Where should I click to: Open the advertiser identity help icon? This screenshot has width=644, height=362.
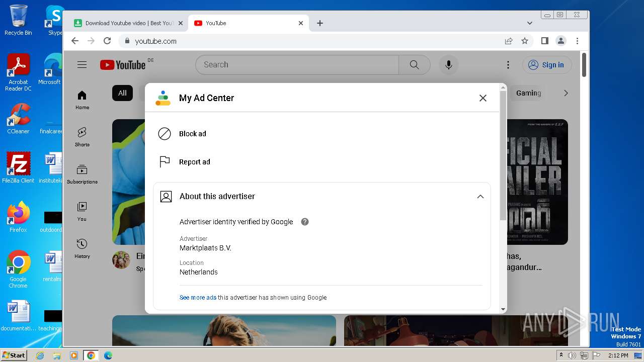click(305, 222)
